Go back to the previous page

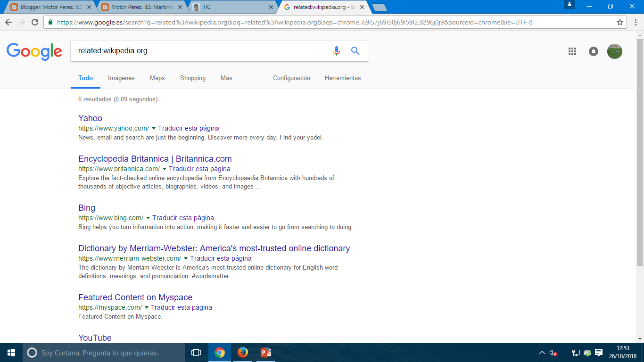pyautogui.click(x=8, y=22)
